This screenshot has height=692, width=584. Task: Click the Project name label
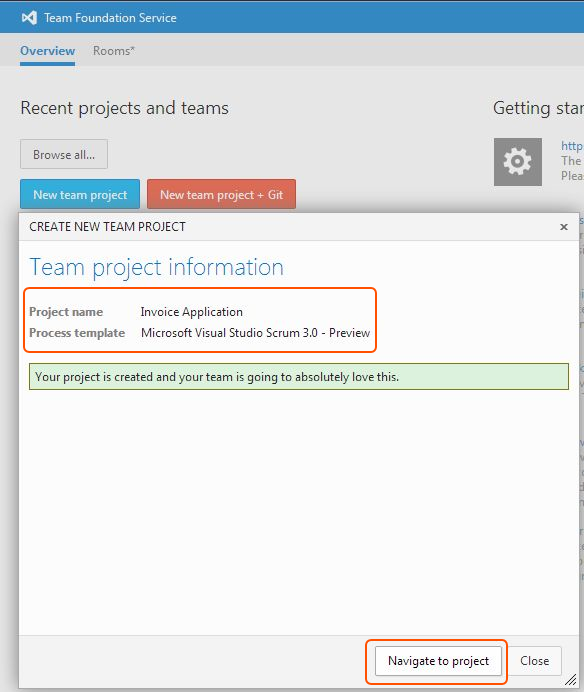(x=66, y=312)
